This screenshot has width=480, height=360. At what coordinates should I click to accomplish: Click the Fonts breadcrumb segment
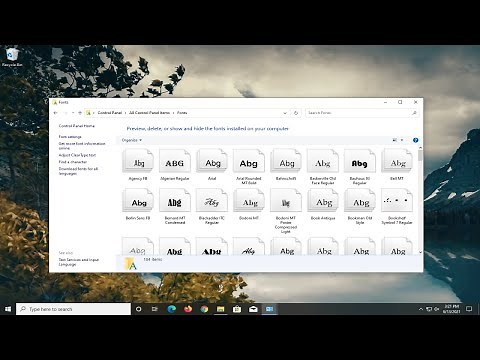182,113
